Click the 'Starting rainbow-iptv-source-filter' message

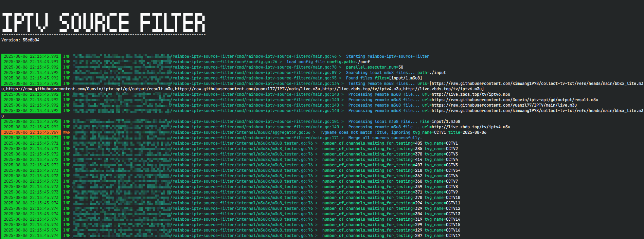tap(387, 56)
